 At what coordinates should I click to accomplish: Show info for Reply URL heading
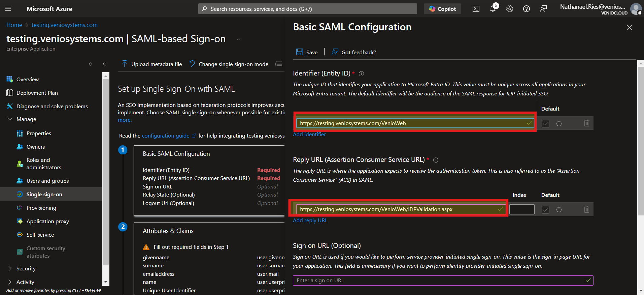436,160
